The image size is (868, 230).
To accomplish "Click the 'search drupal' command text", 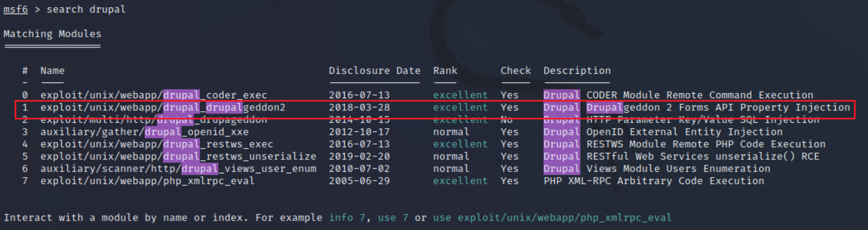I will tap(86, 9).
